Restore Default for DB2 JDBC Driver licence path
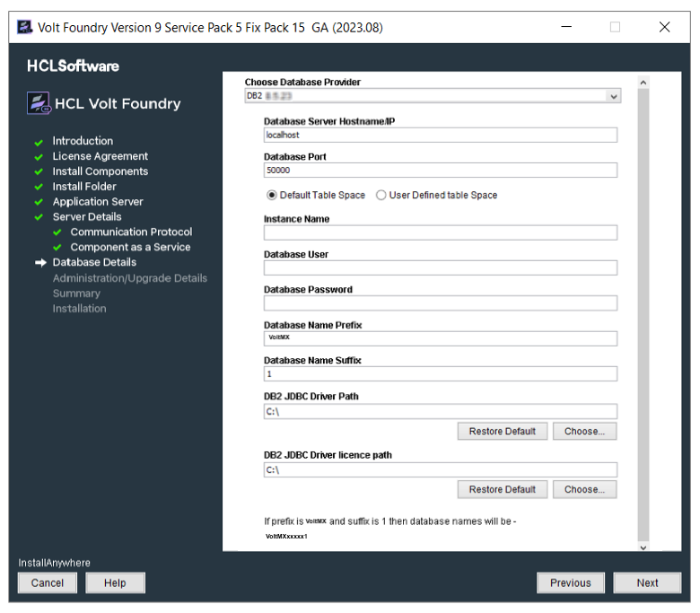 pyautogui.click(x=503, y=489)
